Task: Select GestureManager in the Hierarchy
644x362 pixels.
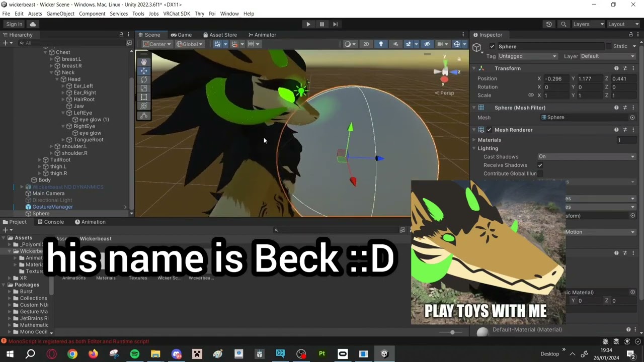Action: click(x=53, y=207)
